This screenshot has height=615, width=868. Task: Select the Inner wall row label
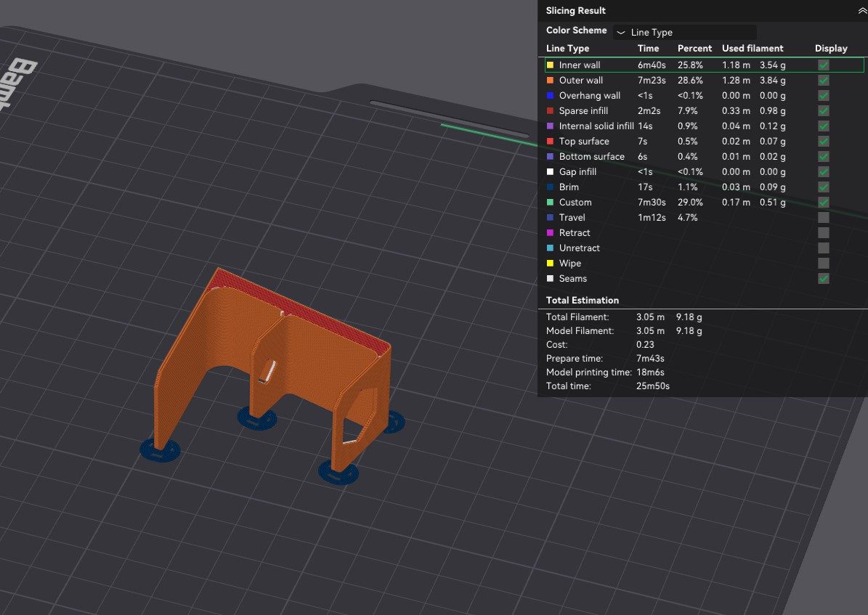[580, 65]
